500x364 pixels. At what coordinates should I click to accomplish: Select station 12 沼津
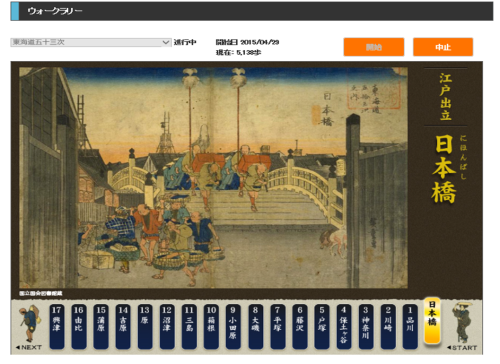pos(167,326)
